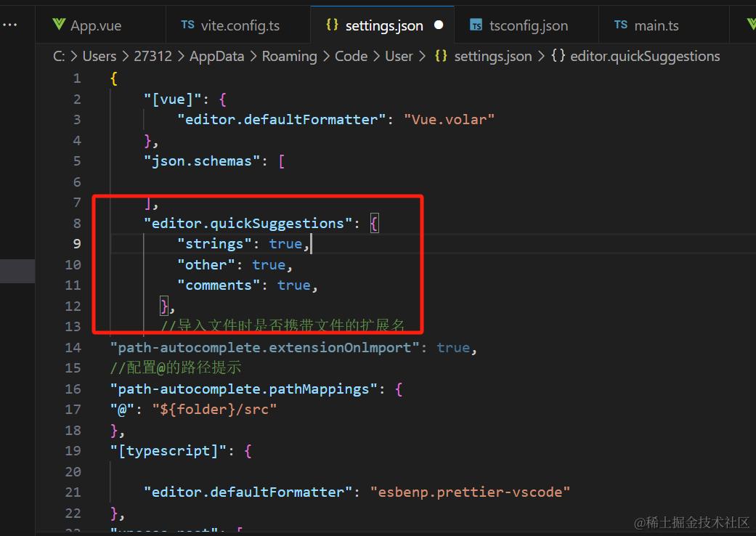Click the TS icon on tsconfig.json tab
Image resolution: width=756 pixels, height=536 pixels.
coord(476,25)
